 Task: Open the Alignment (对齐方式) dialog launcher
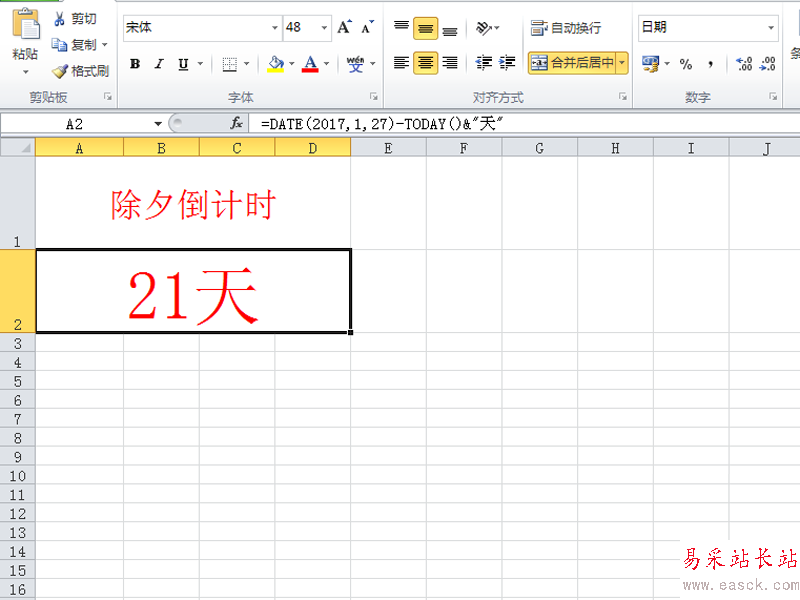[622, 96]
